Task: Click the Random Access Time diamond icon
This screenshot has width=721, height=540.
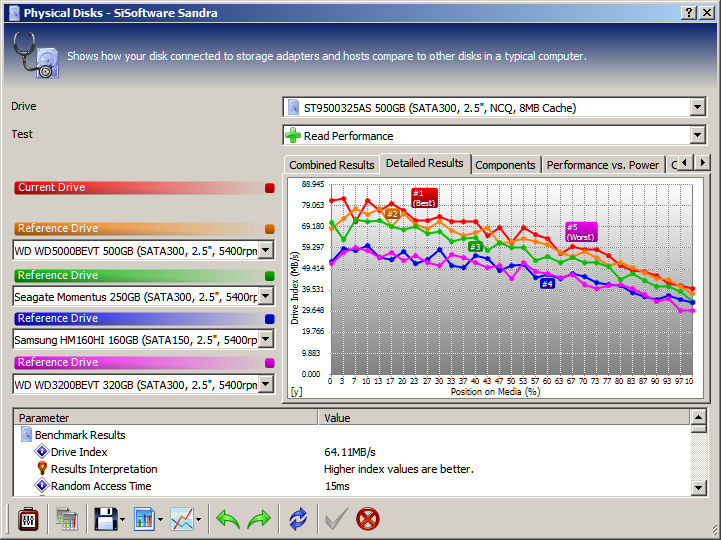Action: tap(42, 485)
